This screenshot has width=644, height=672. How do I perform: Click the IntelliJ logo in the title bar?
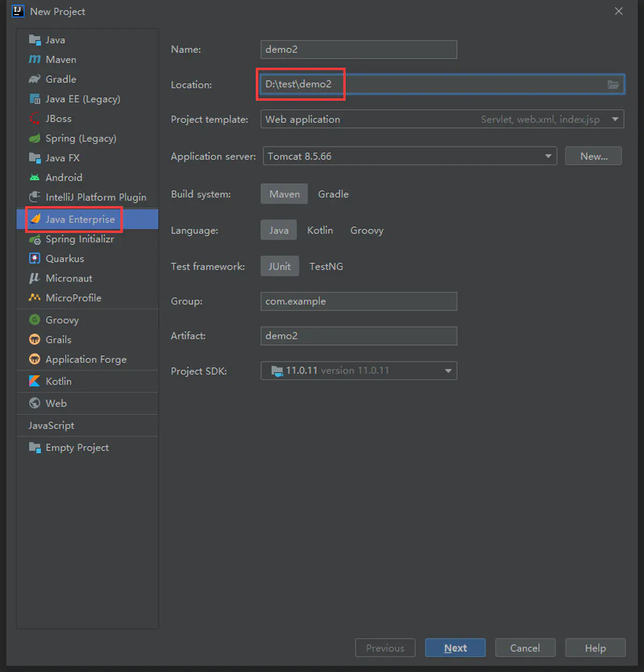coord(18,11)
